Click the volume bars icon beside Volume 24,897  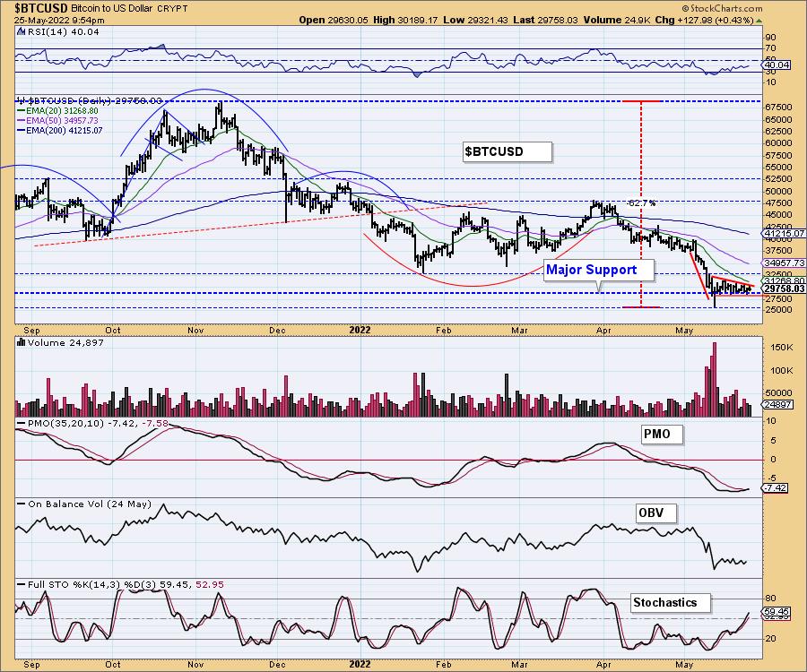pyautogui.click(x=22, y=342)
